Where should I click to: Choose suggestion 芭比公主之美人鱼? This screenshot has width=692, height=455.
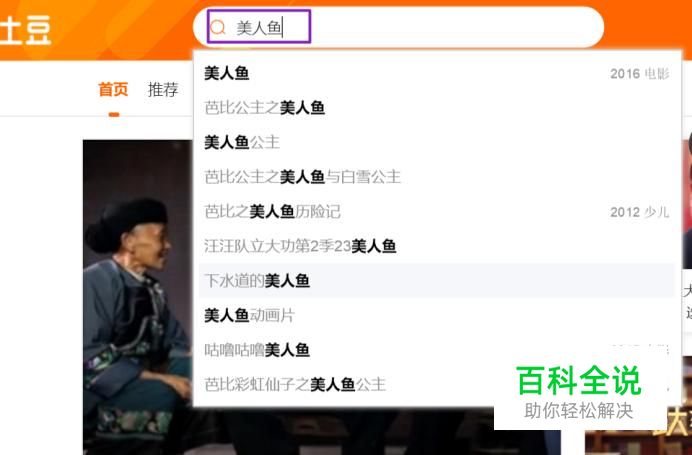pos(436,108)
